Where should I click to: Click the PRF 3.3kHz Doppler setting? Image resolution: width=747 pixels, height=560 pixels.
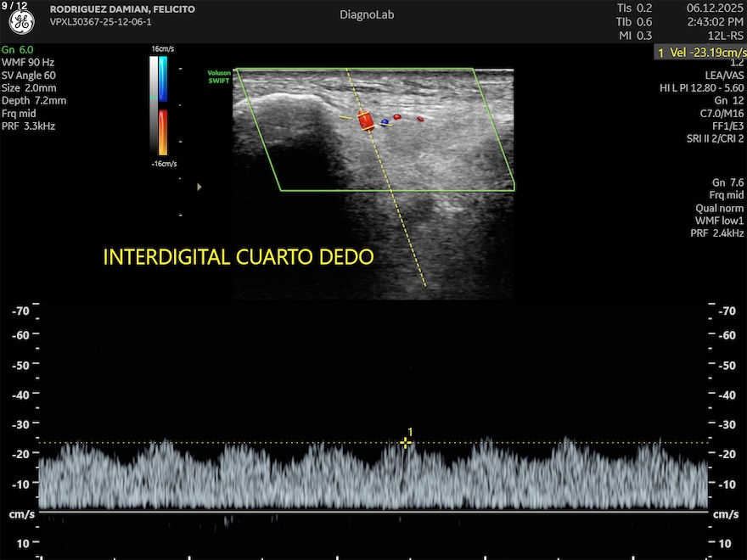click(x=29, y=126)
